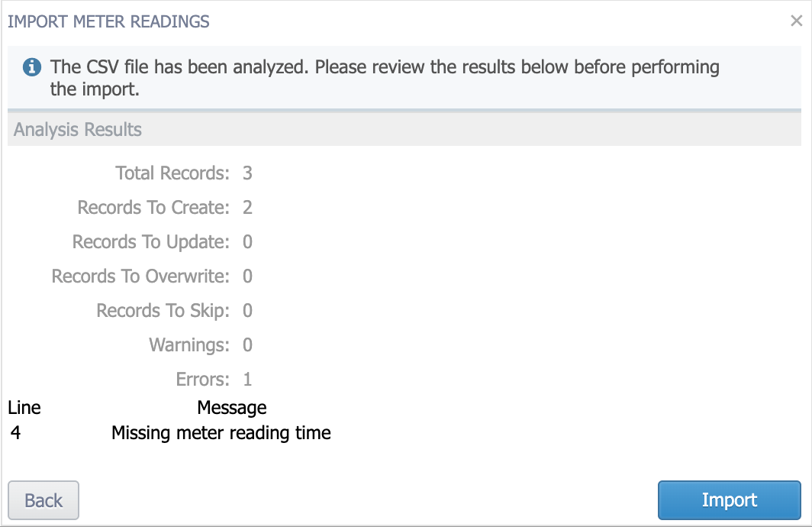Click the blue info icon in the banner
Screen dimensions: 812x527
pos(32,67)
